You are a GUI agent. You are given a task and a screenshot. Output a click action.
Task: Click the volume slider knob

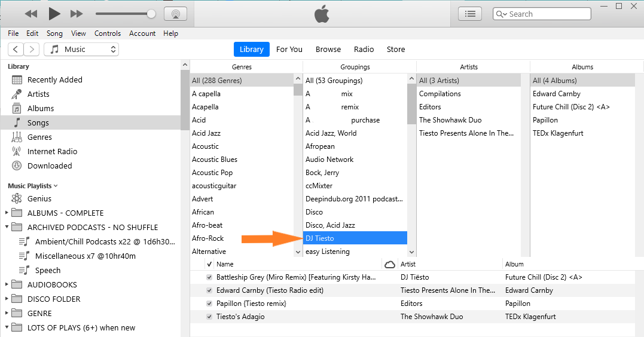click(x=151, y=14)
